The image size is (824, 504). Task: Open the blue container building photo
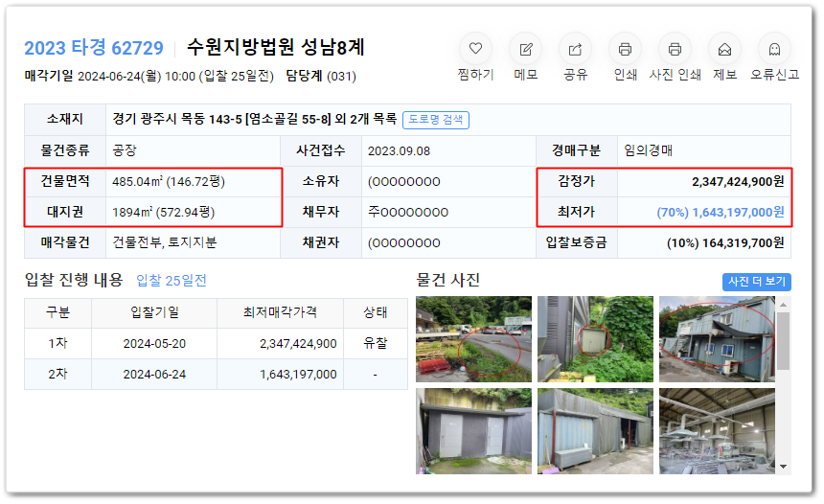coord(717,339)
